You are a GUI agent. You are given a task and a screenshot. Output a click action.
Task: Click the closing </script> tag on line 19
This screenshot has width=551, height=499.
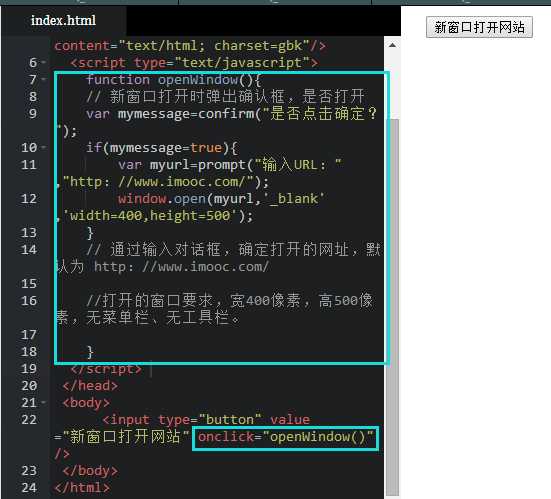point(106,369)
